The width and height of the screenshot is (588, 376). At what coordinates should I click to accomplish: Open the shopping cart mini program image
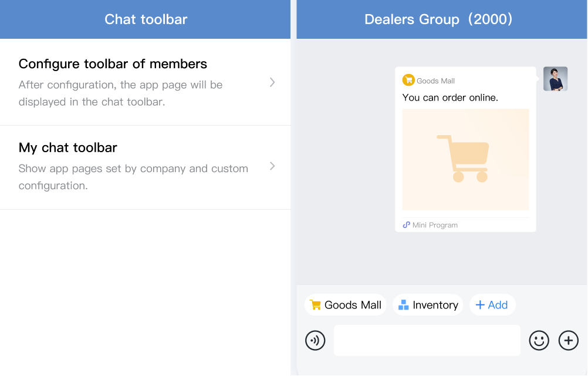[465, 159]
